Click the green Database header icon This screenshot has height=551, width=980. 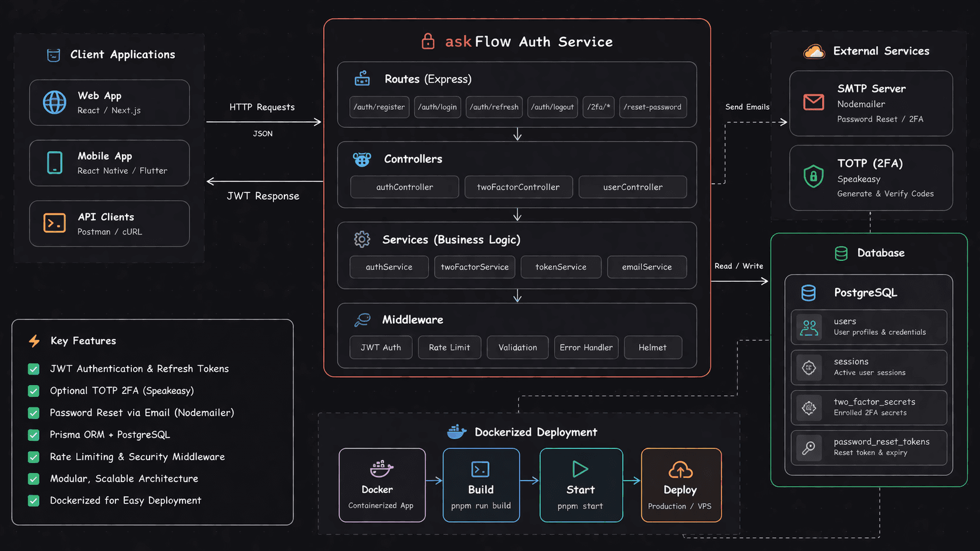841,253
